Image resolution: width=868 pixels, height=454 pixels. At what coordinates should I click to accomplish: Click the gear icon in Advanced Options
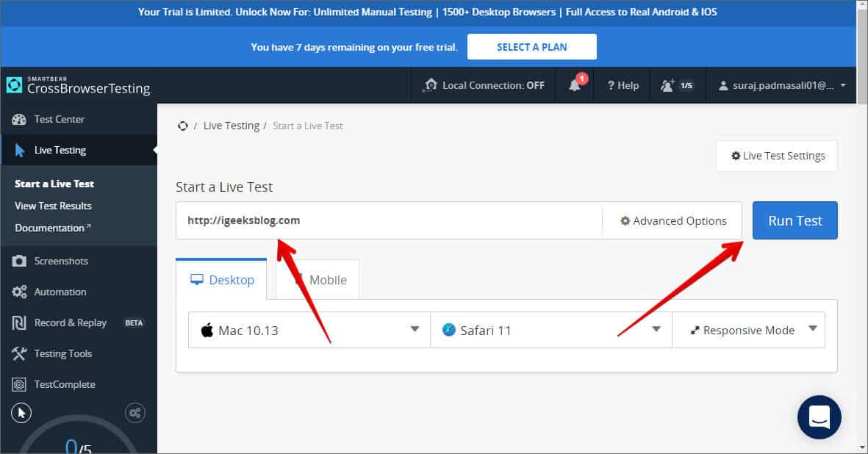coord(625,220)
